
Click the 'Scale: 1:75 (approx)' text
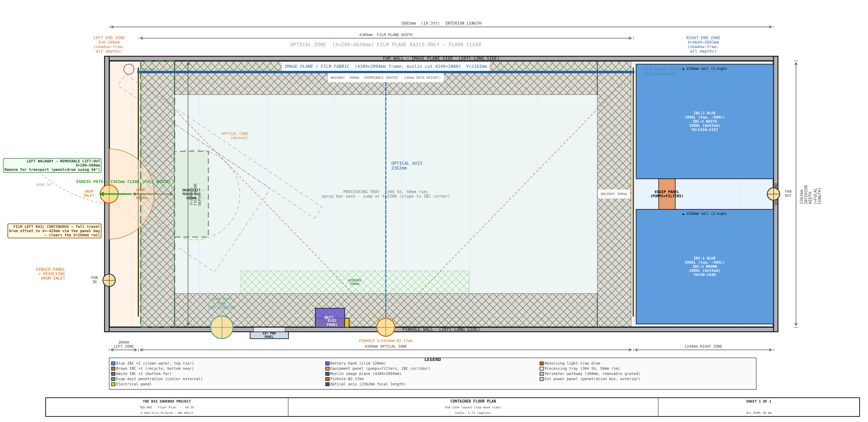(473, 413)
